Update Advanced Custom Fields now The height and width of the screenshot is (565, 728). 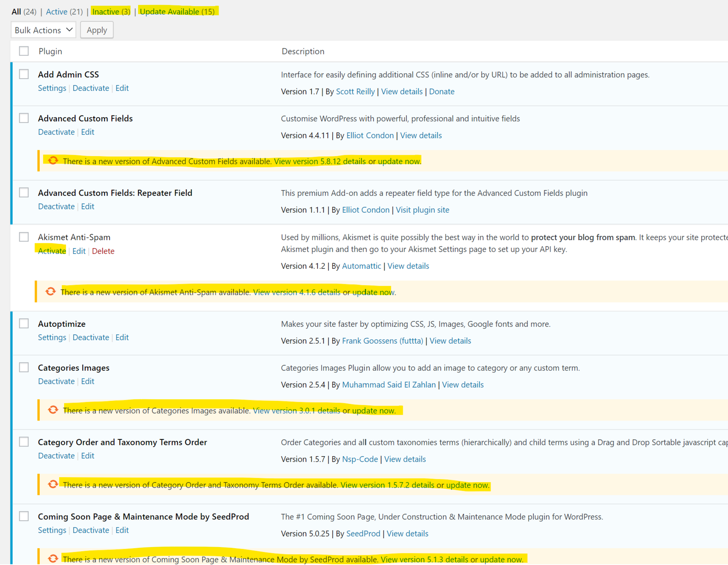399,161
